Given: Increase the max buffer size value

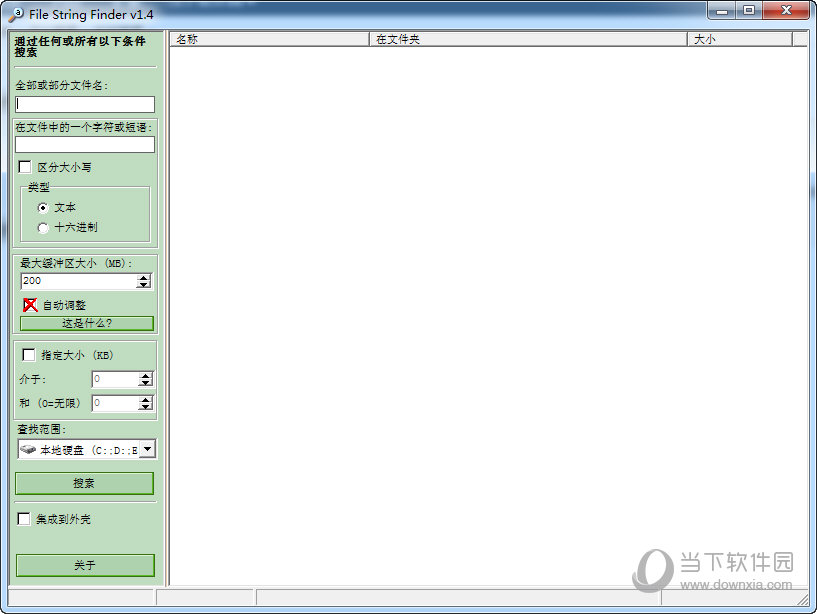Looking at the screenshot, I should (143, 278).
